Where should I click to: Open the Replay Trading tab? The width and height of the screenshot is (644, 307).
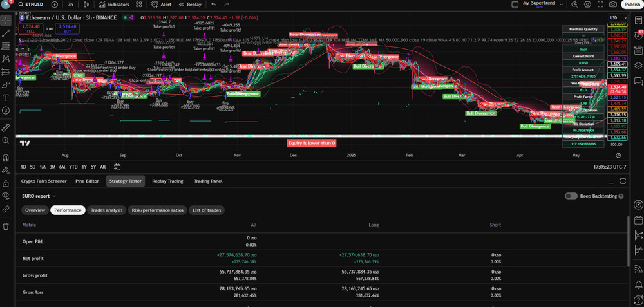point(167,181)
